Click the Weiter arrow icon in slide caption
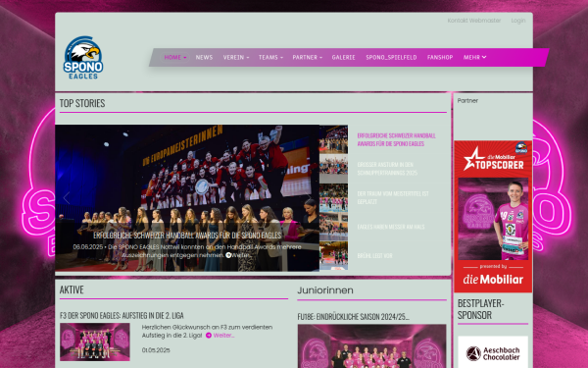This screenshot has width=588, height=368. pyautogui.click(x=228, y=255)
